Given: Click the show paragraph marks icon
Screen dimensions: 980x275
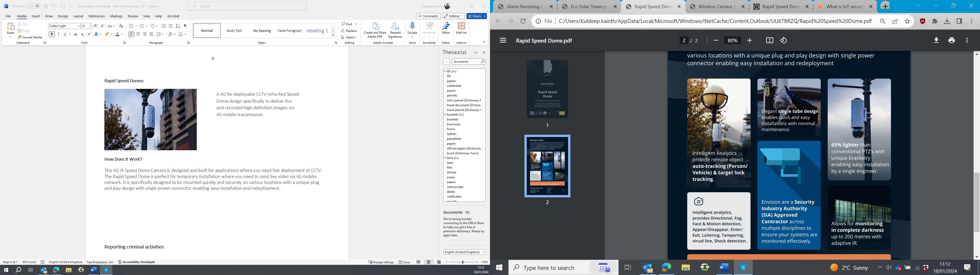Looking at the screenshot, I should [x=185, y=26].
